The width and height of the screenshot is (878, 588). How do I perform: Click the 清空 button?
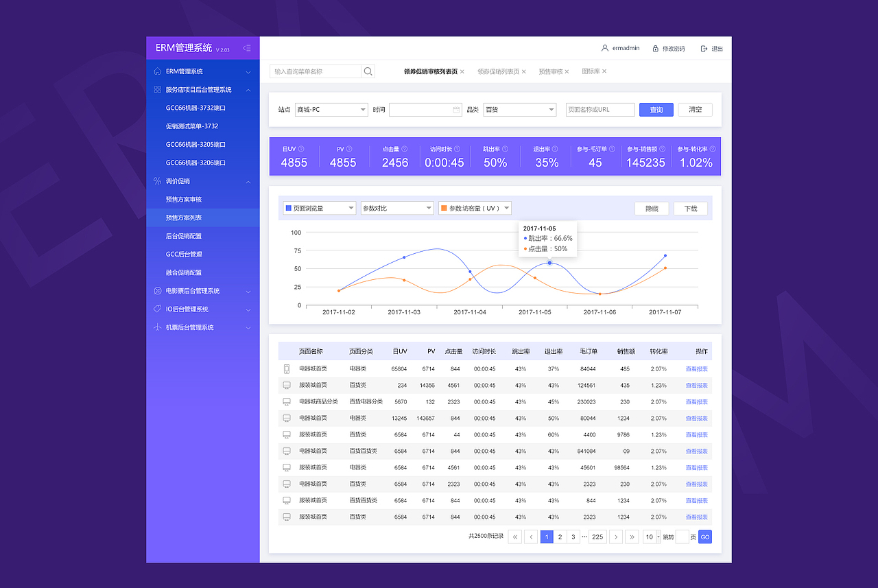point(696,110)
